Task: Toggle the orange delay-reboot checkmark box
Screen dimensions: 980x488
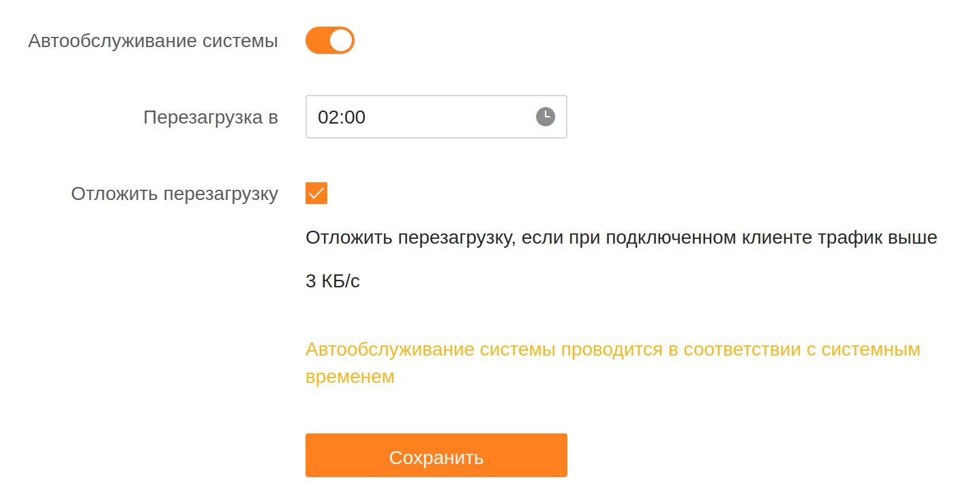Action: [316, 193]
